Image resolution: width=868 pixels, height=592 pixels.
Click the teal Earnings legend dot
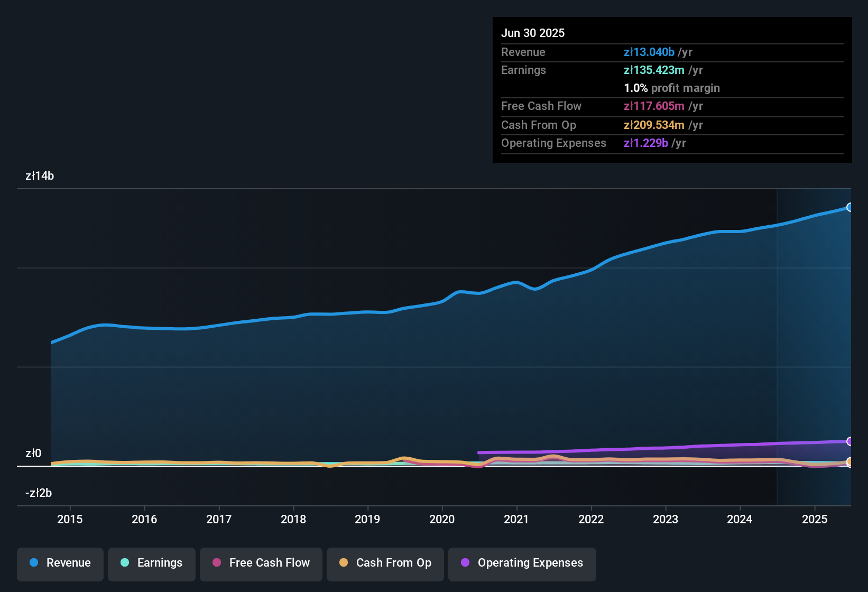(125, 563)
